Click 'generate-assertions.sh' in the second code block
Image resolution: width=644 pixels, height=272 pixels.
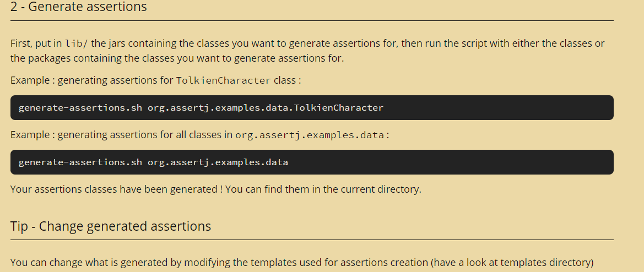(x=80, y=162)
